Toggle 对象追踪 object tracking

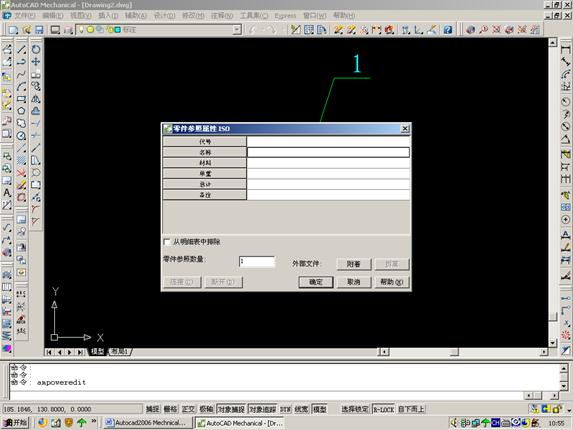262,409
